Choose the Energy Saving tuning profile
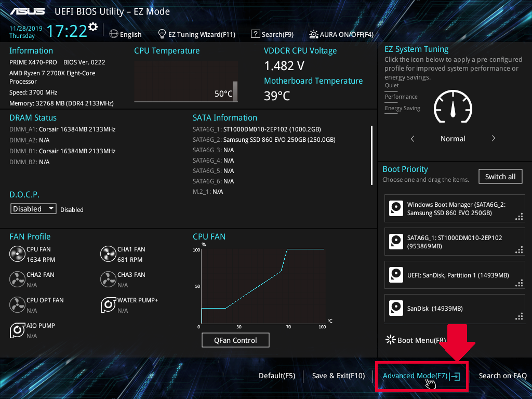 403,109
